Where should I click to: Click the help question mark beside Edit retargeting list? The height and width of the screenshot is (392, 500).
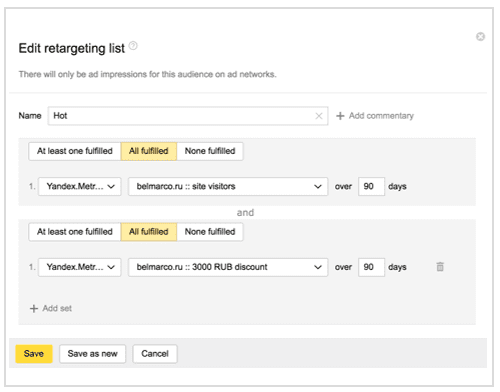[x=133, y=46]
